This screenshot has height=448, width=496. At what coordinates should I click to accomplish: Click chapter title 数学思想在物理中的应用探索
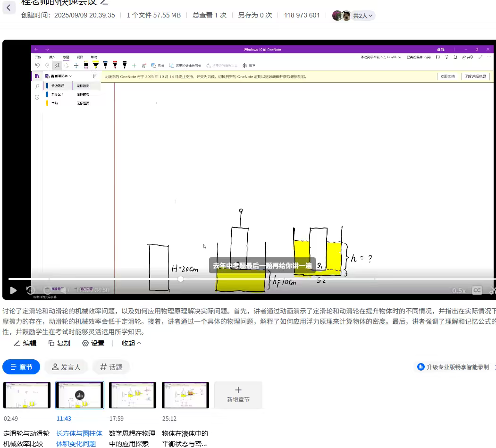[132, 439]
